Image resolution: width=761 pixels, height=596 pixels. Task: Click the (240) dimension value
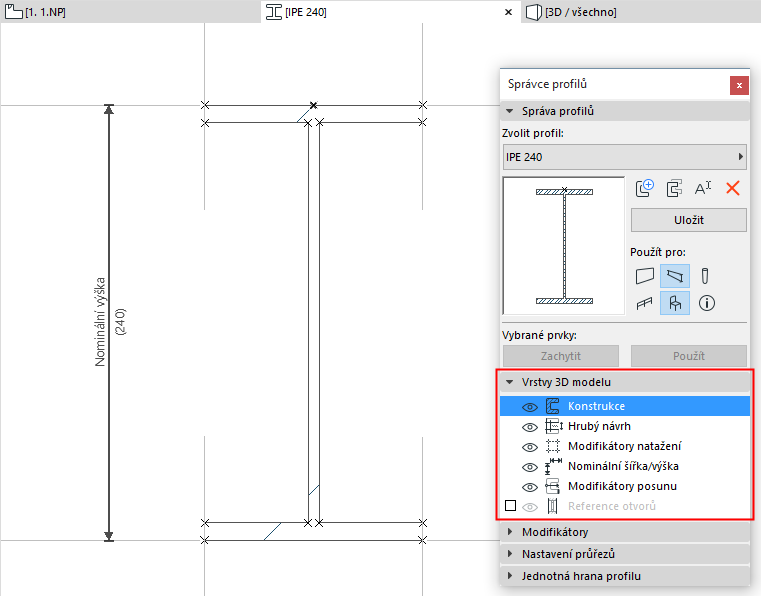point(120,321)
